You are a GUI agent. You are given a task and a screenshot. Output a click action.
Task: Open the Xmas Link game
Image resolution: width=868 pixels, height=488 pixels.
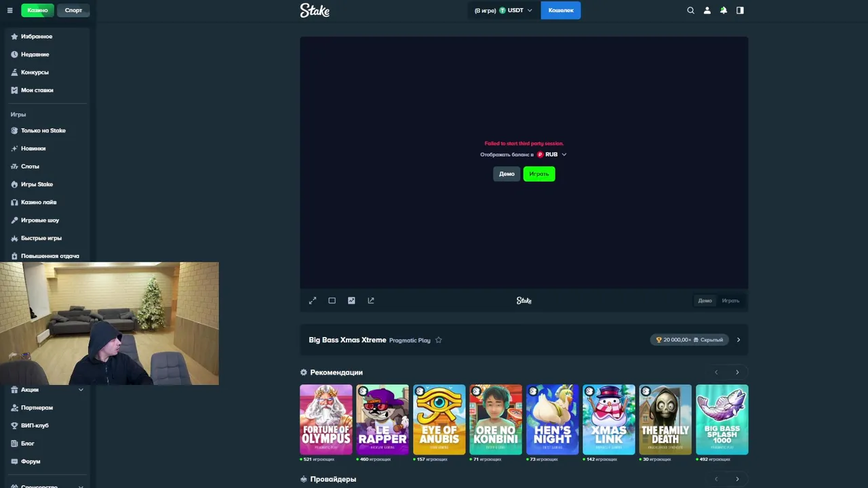609,420
